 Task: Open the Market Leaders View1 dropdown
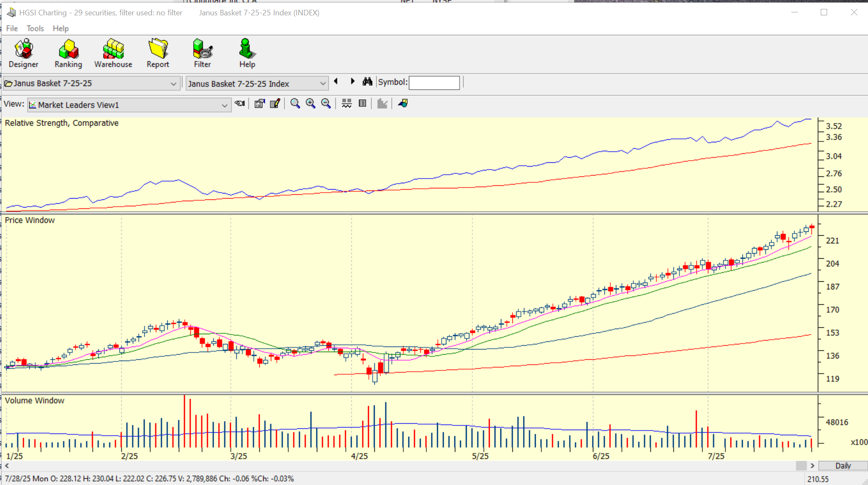click(x=129, y=105)
